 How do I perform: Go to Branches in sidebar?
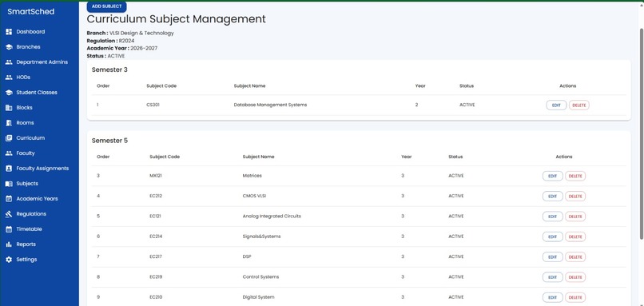click(x=39, y=47)
